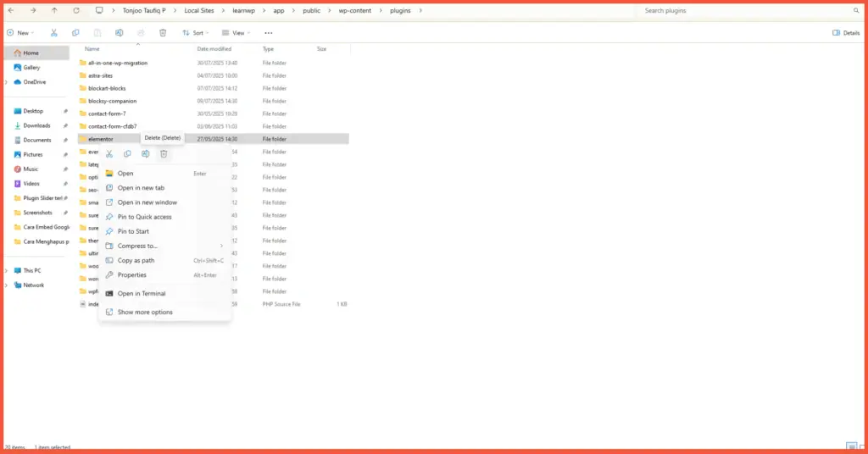The image size is (868, 454).
Task: Select Pin to Quick access
Action: tap(164, 217)
